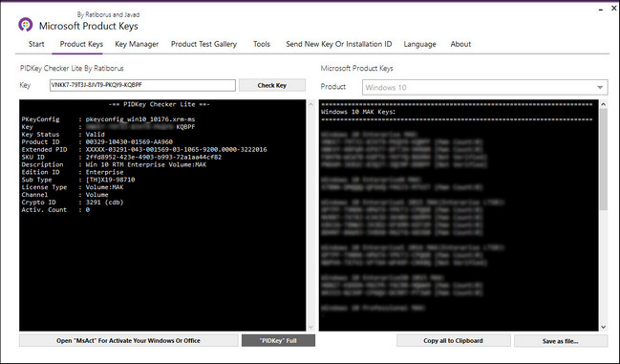Click Copy all to Clipboard
This screenshot has width=620, height=364.
pos(453,341)
